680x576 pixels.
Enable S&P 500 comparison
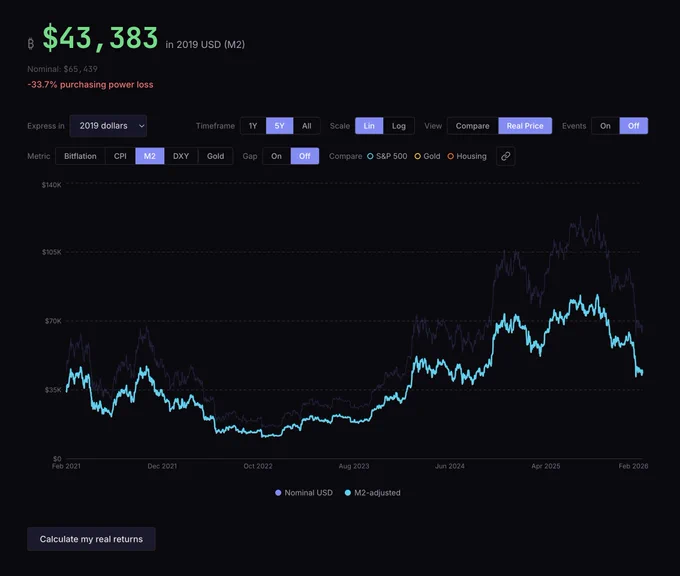[387, 156]
